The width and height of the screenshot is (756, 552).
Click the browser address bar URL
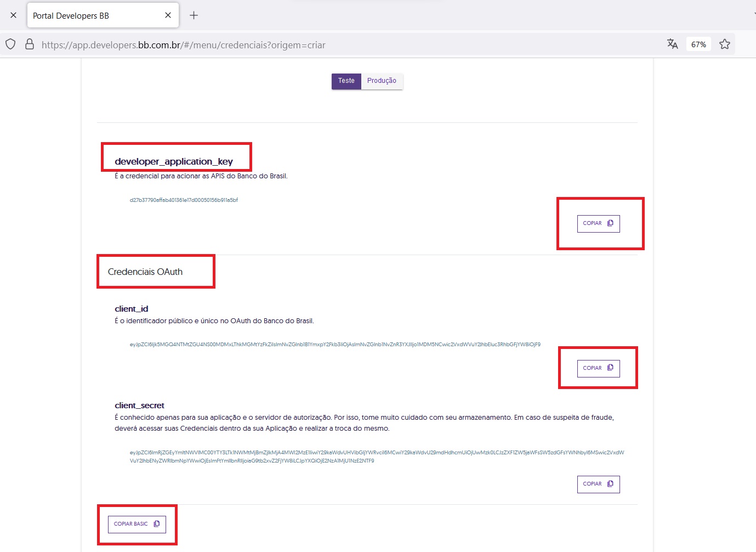pyautogui.click(x=184, y=45)
